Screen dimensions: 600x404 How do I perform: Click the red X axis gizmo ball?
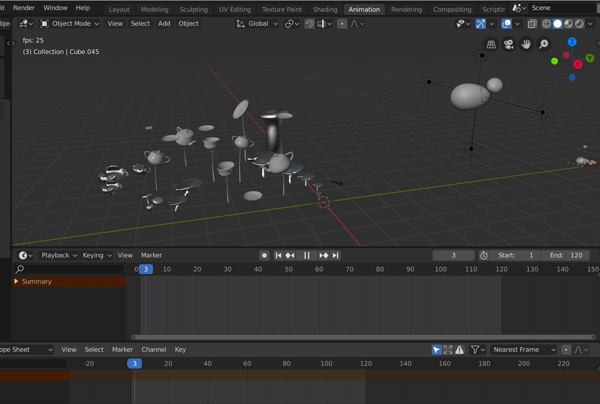click(x=578, y=65)
